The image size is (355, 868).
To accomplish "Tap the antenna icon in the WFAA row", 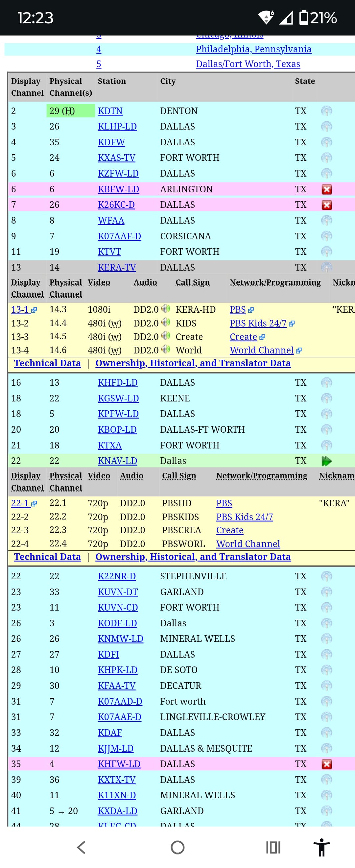I will [x=326, y=221].
